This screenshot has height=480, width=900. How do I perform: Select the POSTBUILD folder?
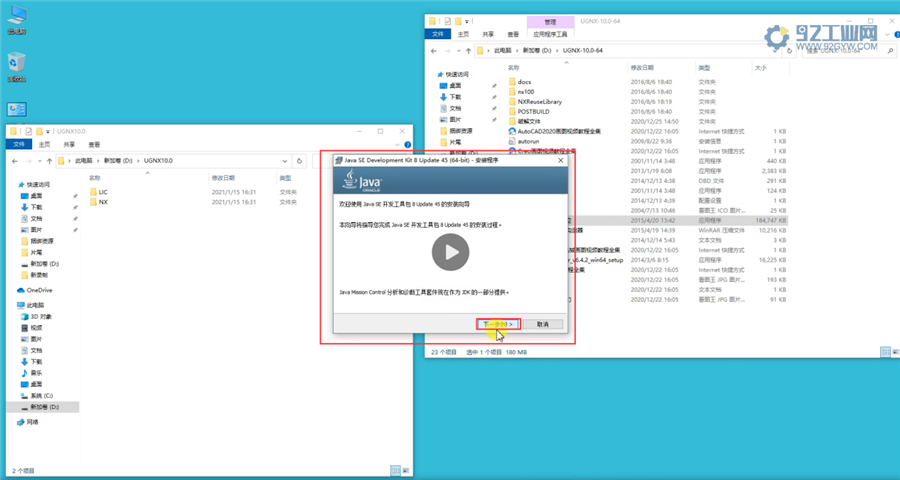pos(529,111)
